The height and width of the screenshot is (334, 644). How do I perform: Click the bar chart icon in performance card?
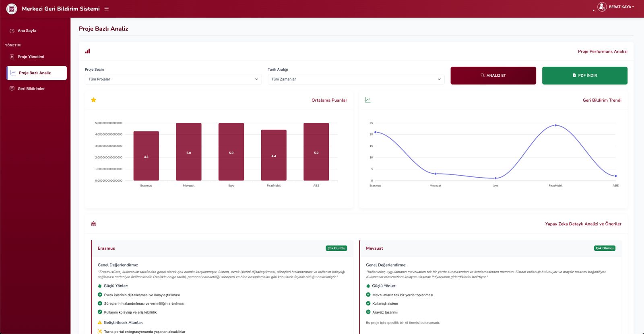pos(88,51)
